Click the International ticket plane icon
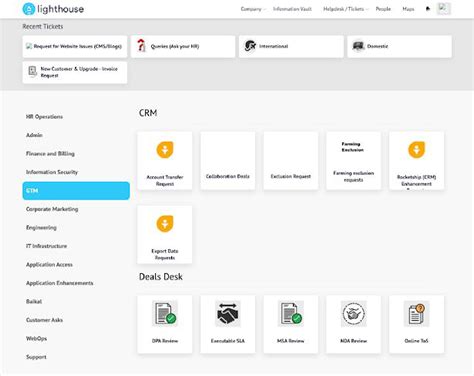 coord(250,46)
